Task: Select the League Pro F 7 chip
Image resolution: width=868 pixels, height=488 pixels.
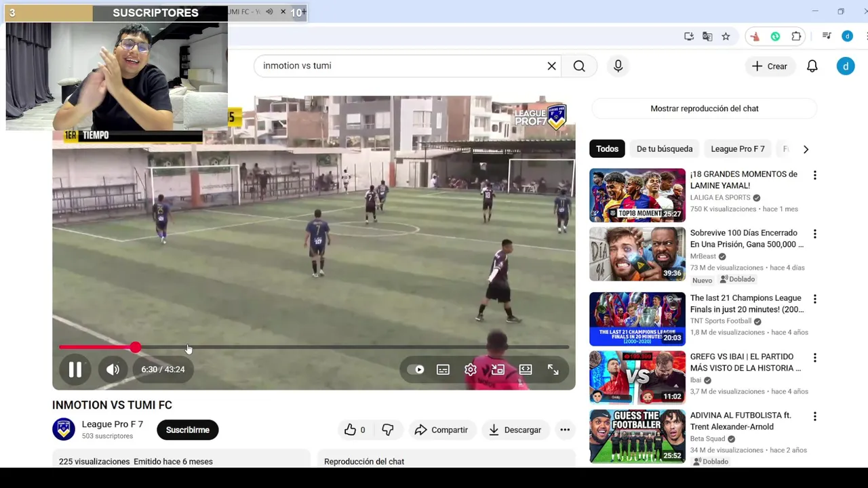Action: coord(737,149)
